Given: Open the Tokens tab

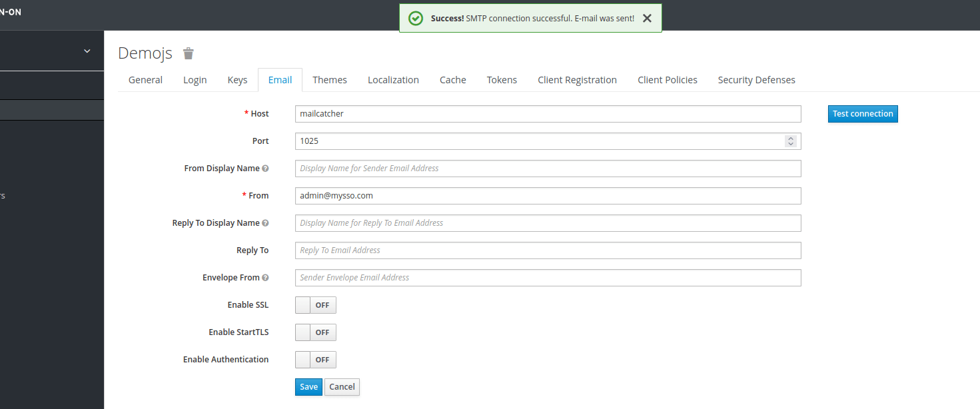Looking at the screenshot, I should [x=502, y=79].
